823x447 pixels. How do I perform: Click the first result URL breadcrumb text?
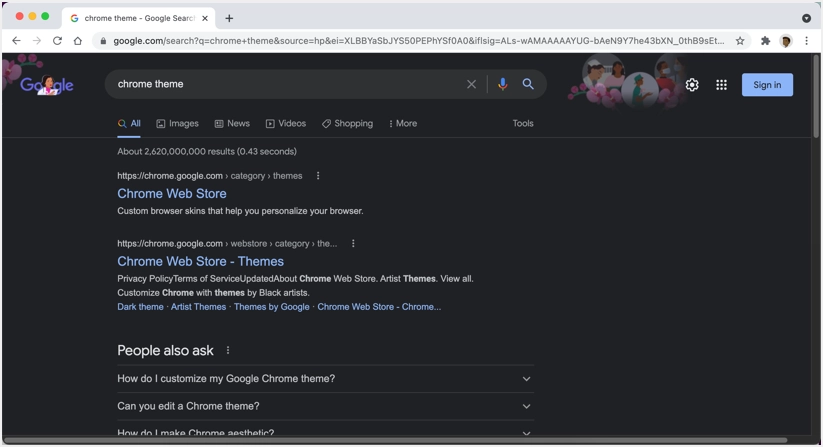click(x=209, y=176)
